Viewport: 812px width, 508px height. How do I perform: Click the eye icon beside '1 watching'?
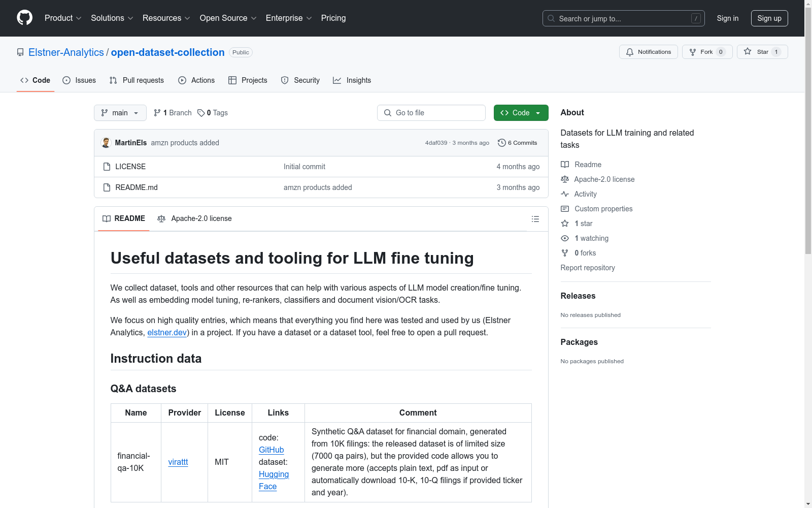coord(565,238)
